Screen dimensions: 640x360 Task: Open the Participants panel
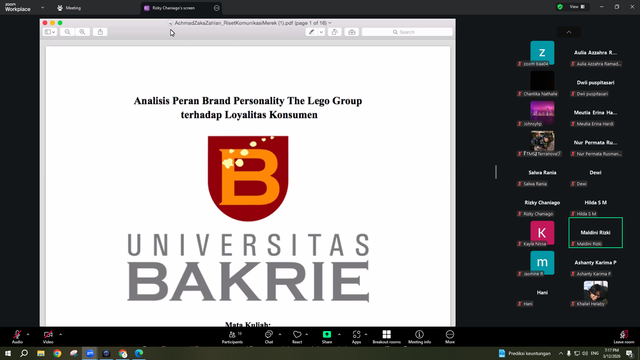click(232, 337)
